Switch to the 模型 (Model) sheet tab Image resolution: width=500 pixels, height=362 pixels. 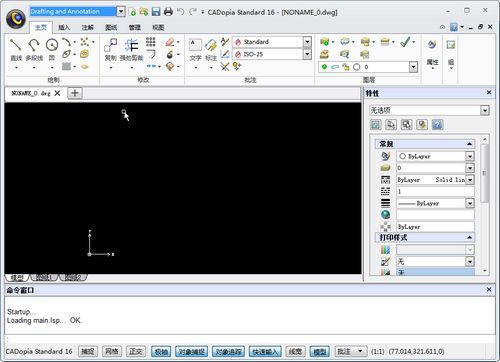pyautogui.click(x=17, y=278)
